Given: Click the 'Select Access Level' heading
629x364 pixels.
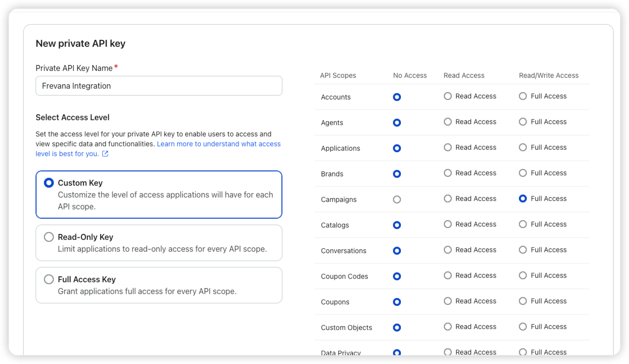Looking at the screenshot, I should [x=72, y=117].
